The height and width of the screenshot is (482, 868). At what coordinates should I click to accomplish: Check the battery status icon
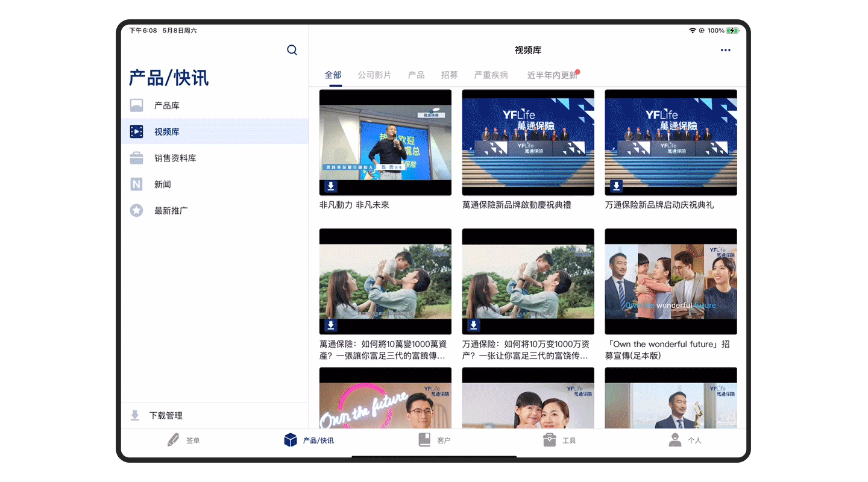point(732,30)
